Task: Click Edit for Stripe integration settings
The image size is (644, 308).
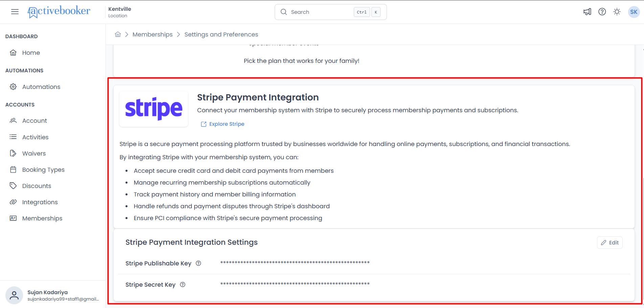Action: [609, 242]
